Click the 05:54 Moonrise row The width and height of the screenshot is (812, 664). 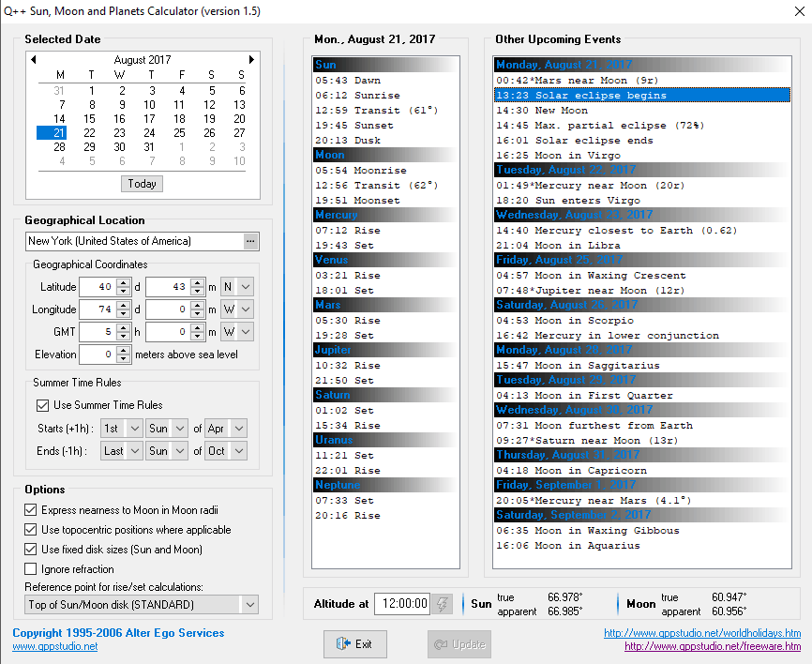(x=385, y=171)
